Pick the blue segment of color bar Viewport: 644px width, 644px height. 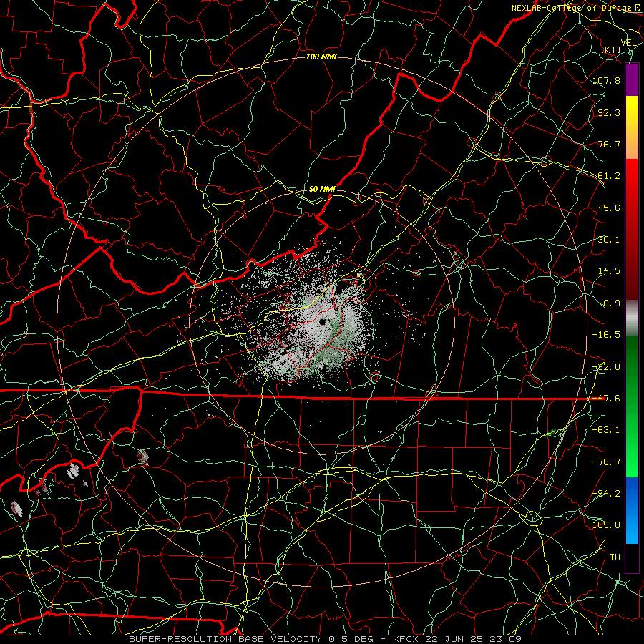pyautogui.click(x=632, y=510)
